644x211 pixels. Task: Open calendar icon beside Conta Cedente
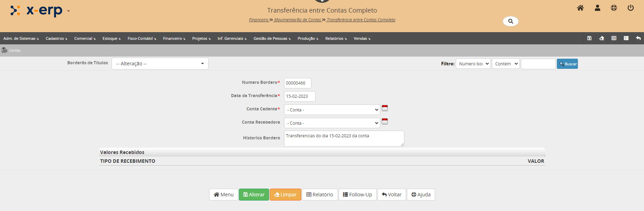(385, 108)
